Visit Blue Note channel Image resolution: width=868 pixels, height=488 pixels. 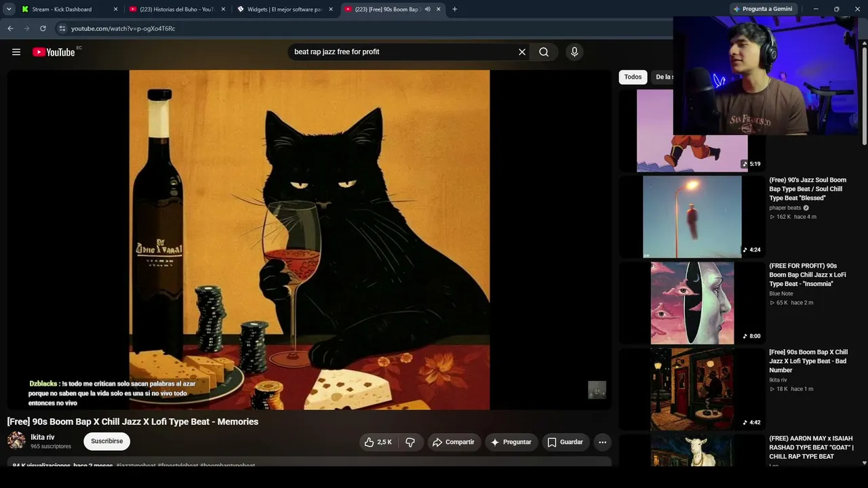pyautogui.click(x=781, y=293)
